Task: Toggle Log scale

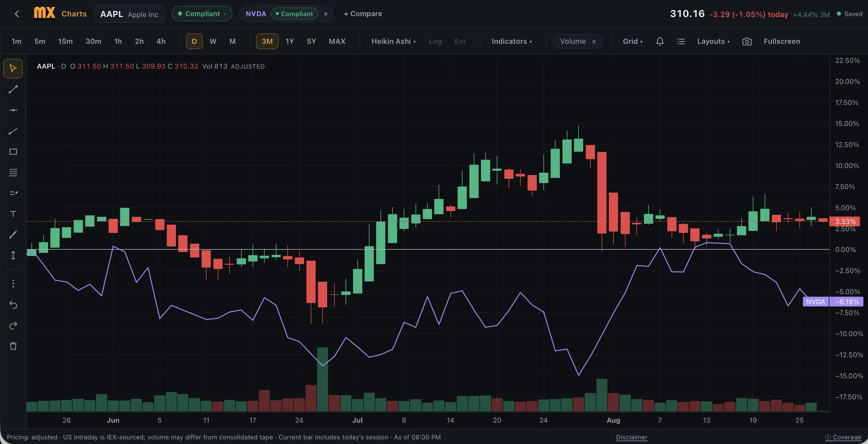Action: tap(435, 42)
